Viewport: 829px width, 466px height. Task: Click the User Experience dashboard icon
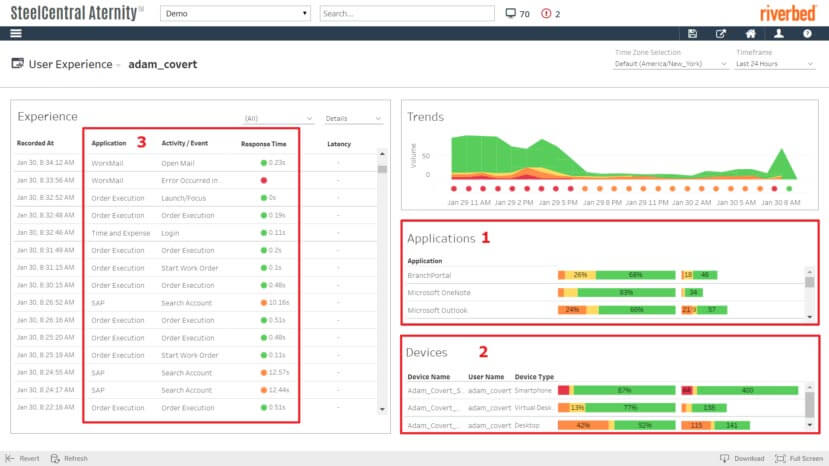click(17, 63)
